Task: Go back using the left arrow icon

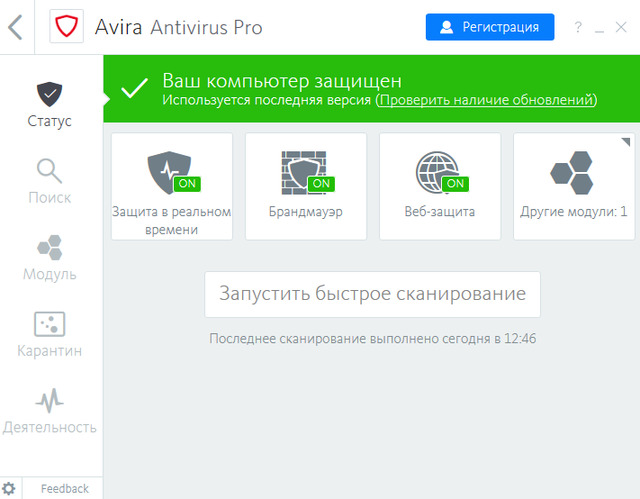Action: pyautogui.click(x=15, y=27)
